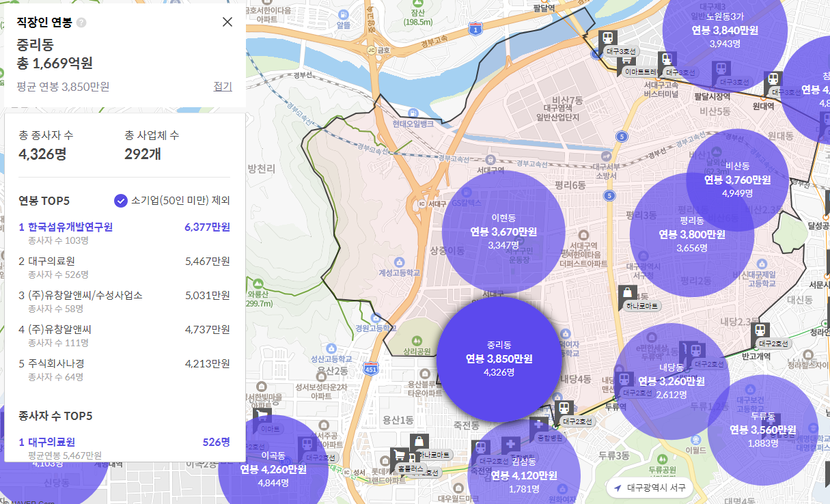Click 이마트 cart icon near 이곡동
The width and height of the screenshot is (830, 504).
(262, 417)
